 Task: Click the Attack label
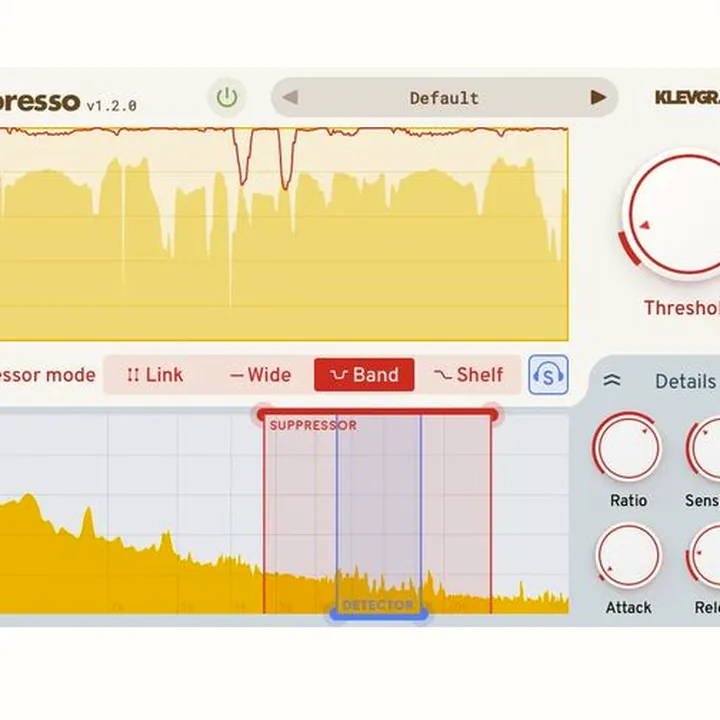(628, 608)
